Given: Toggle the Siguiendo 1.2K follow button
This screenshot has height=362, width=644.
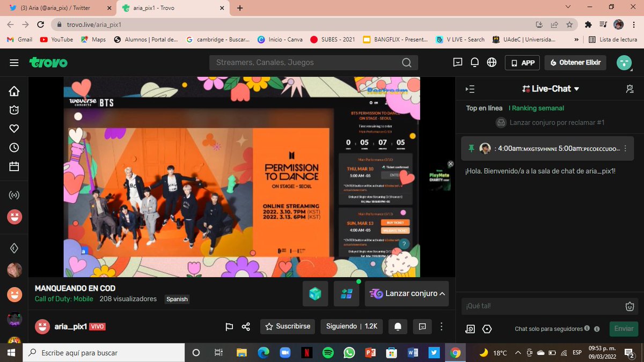Looking at the screenshot, I should pos(352,326).
